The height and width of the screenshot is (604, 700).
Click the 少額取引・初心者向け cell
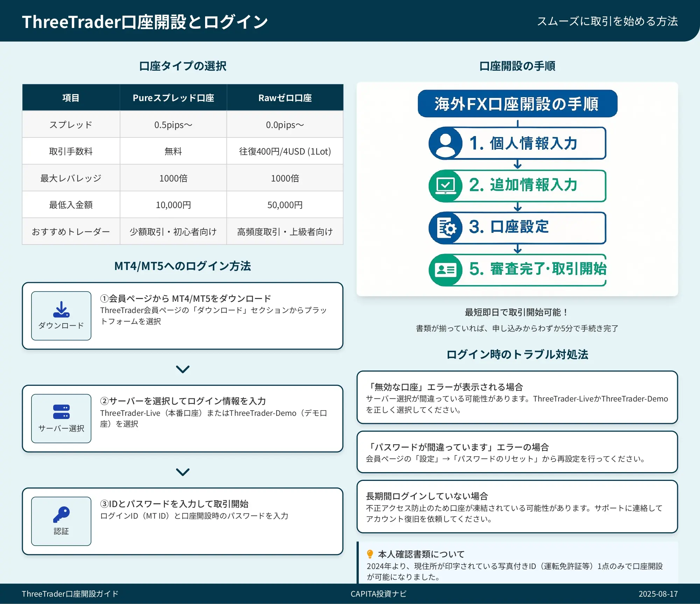pos(173,232)
